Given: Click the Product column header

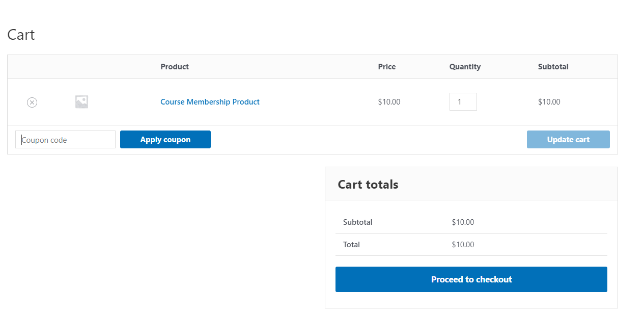Looking at the screenshot, I should click(x=175, y=67).
